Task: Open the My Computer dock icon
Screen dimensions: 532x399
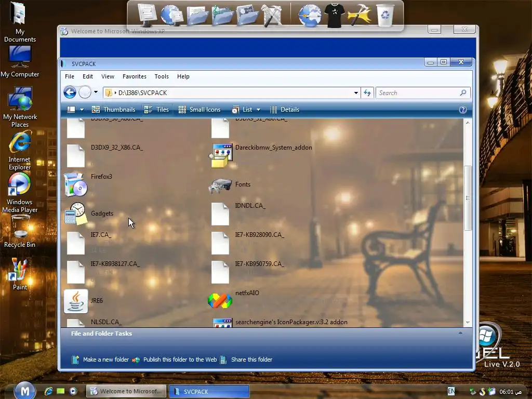Action: (x=147, y=15)
